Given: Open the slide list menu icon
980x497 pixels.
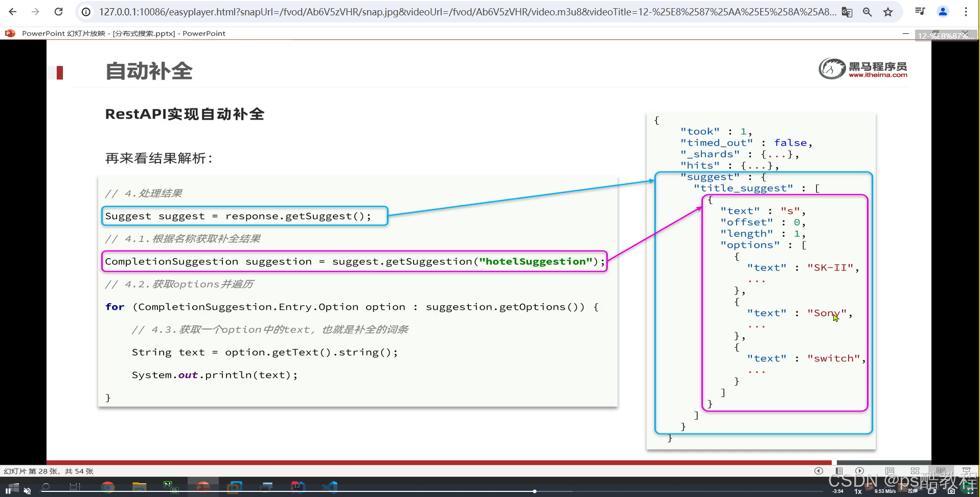Looking at the screenshot, I should tap(839, 471).
